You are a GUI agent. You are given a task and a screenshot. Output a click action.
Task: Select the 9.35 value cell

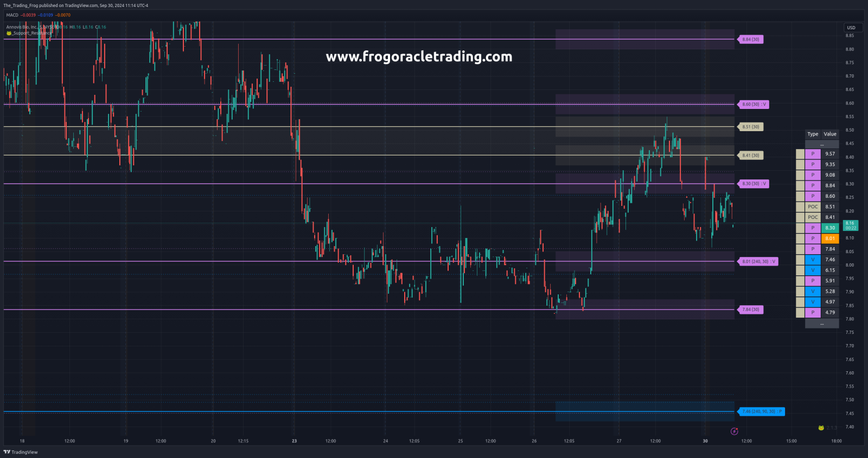click(830, 164)
